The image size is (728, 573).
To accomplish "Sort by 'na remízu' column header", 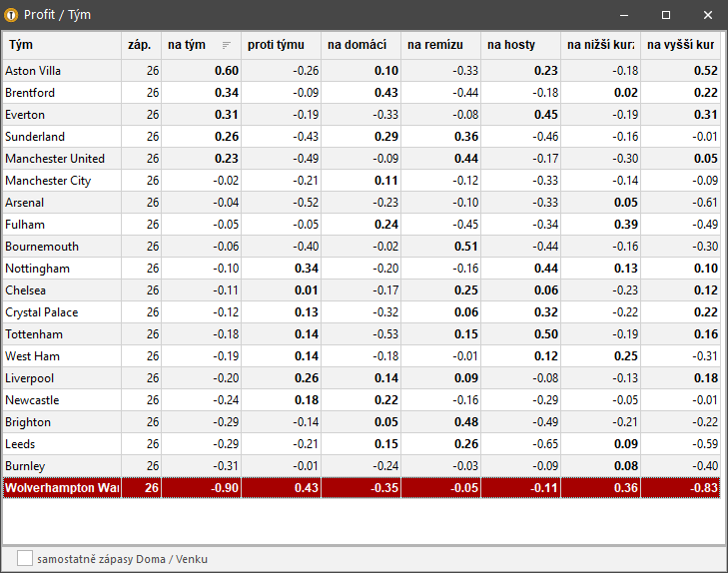I will tap(439, 45).
